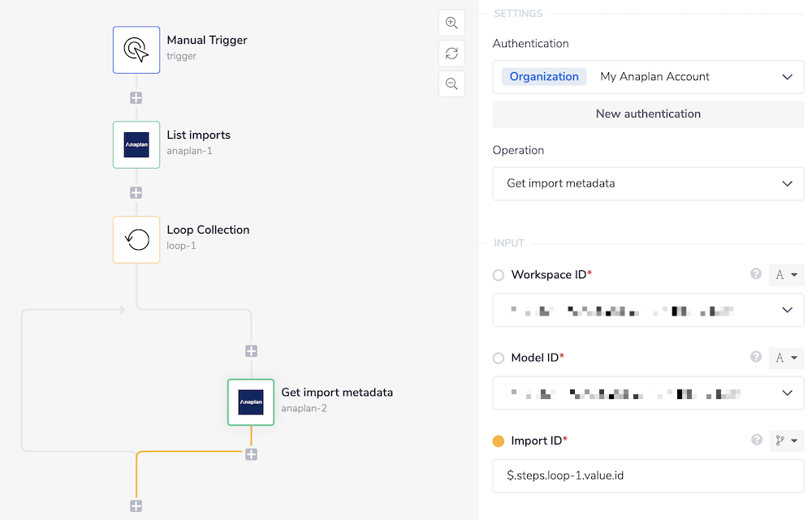
Task: Select the Workspace ID radio button
Action: click(497, 274)
